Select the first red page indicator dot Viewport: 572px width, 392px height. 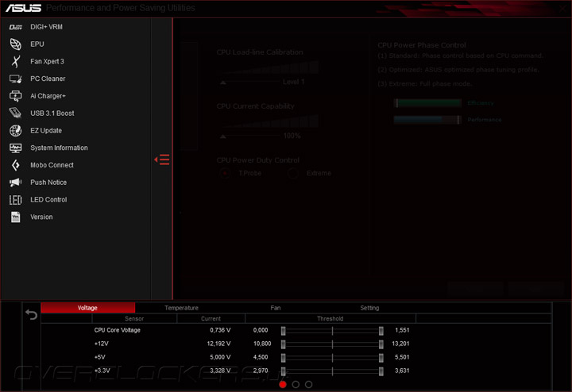click(x=283, y=384)
